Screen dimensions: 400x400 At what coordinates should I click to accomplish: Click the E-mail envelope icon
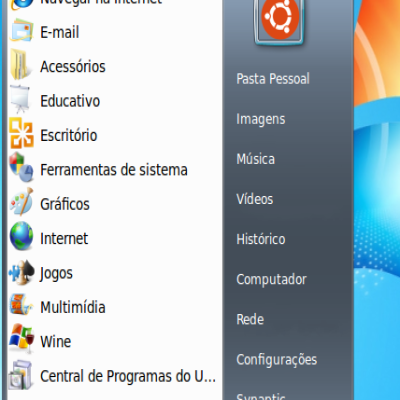coord(22,31)
